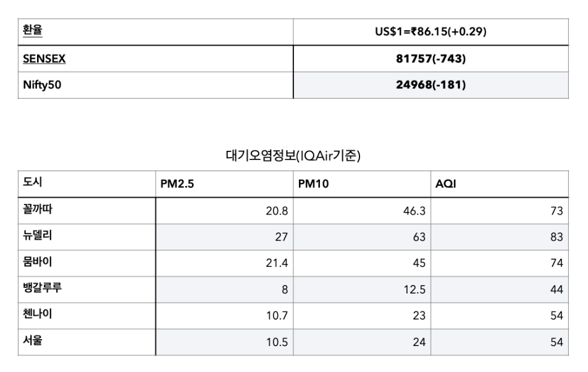Select the SENSEX value 81757(-743)
The image size is (588, 372).
pos(430,59)
